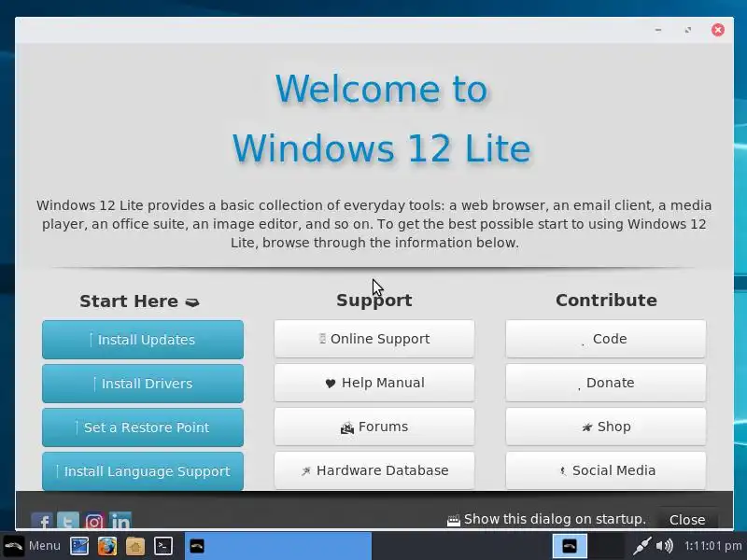Visit the Forums
747x560 pixels.
pos(374,427)
